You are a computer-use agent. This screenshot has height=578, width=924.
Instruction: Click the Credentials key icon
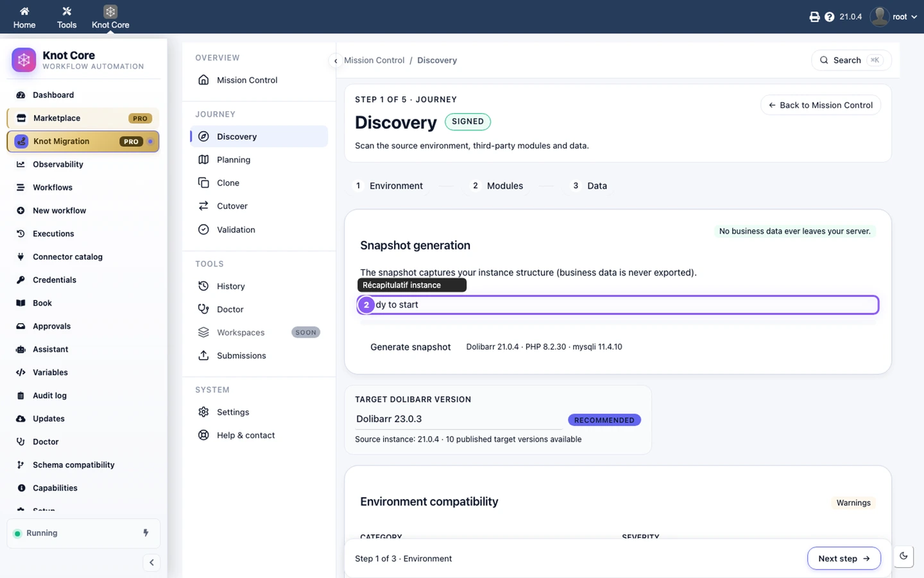21,280
